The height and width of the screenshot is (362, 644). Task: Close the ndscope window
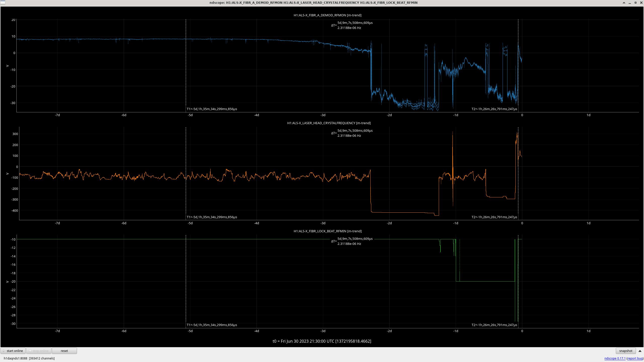pyautogui.click(x=641, y=3)
